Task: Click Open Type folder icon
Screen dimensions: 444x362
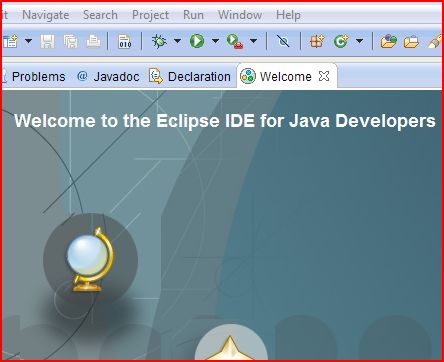Action: (389, 41)
